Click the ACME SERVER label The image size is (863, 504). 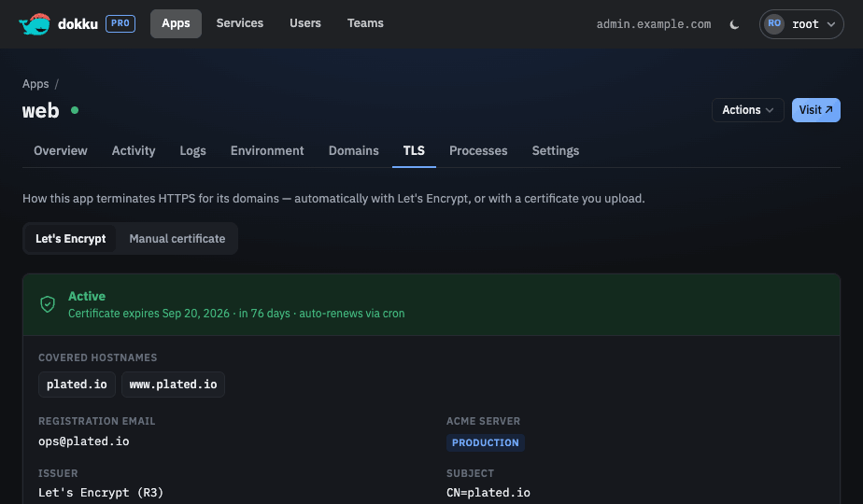483,421
